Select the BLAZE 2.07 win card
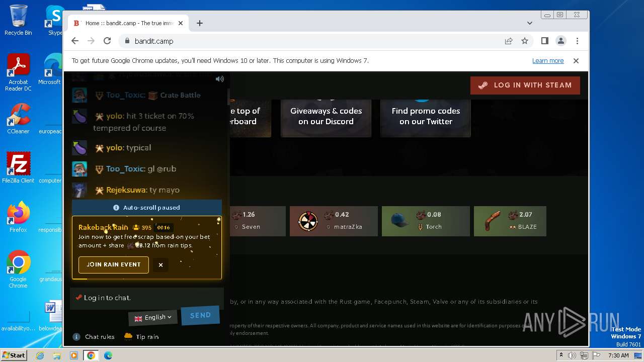The image size is (644, 362). click(510, 221)
